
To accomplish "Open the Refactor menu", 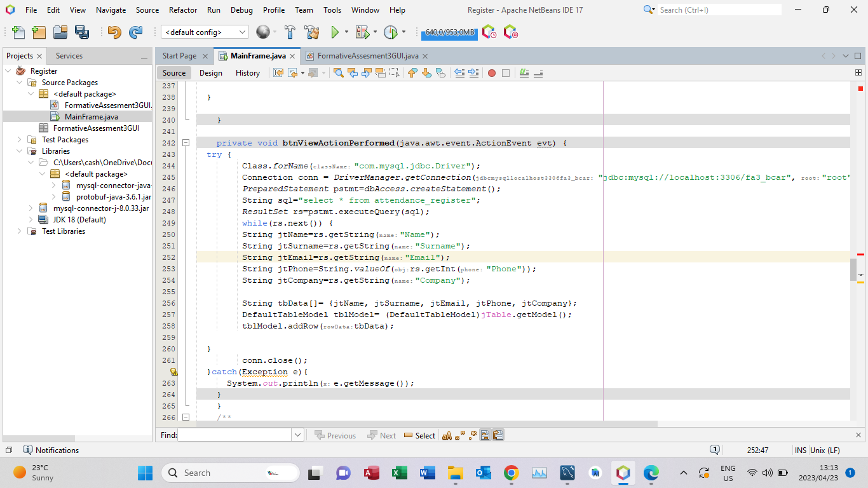I will tap(183, 10).
